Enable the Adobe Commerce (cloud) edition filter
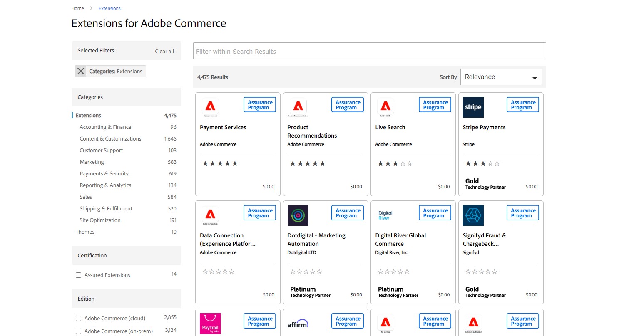644x336 pixels. 78,318
